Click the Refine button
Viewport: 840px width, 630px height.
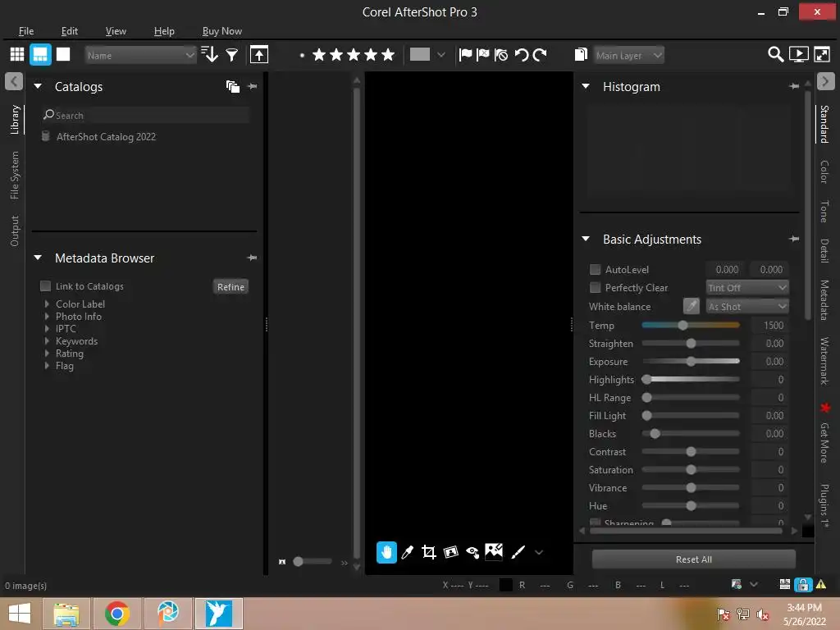coord(231,286)
